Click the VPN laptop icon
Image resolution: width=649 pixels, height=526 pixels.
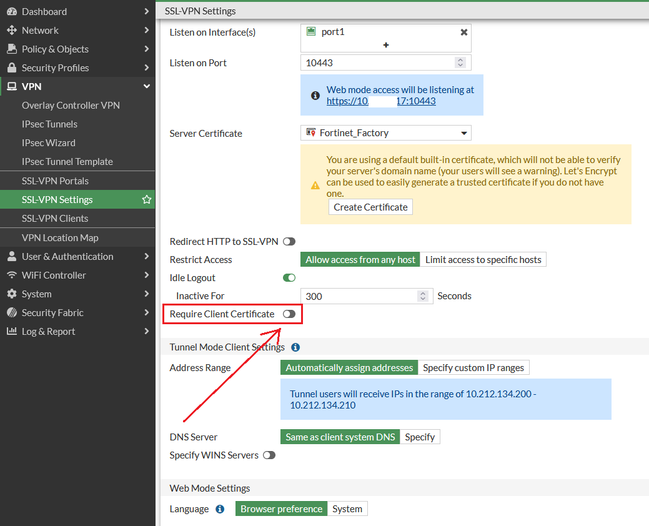[x=12, y=86]
